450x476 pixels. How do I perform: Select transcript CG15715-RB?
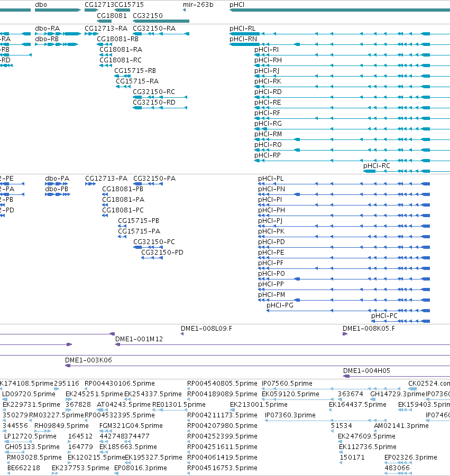pyautogui.click(x=135, y=71)
